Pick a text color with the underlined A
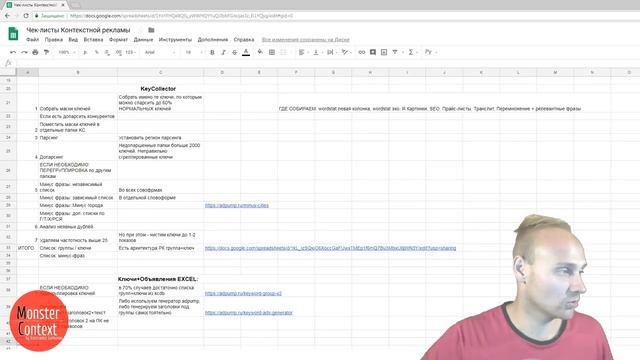The height and width of the screenshot is (360, 640). click(x=246, y=52)
